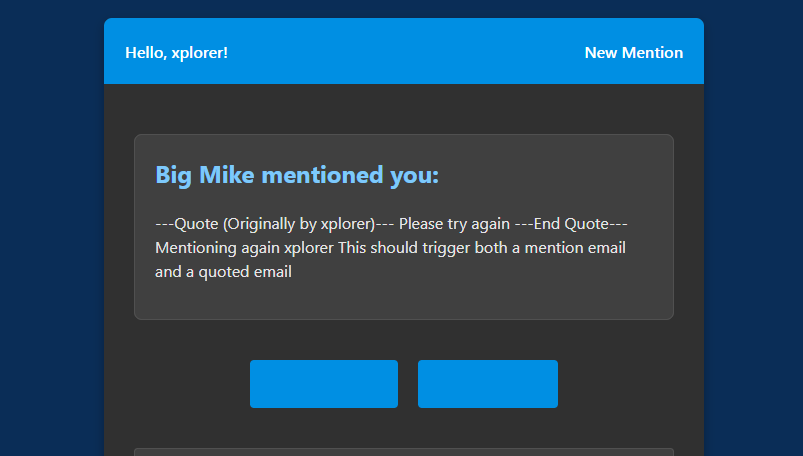This screenshot has height=456, width=803.
Task: Click the left blank blue button
Action: 324,384
